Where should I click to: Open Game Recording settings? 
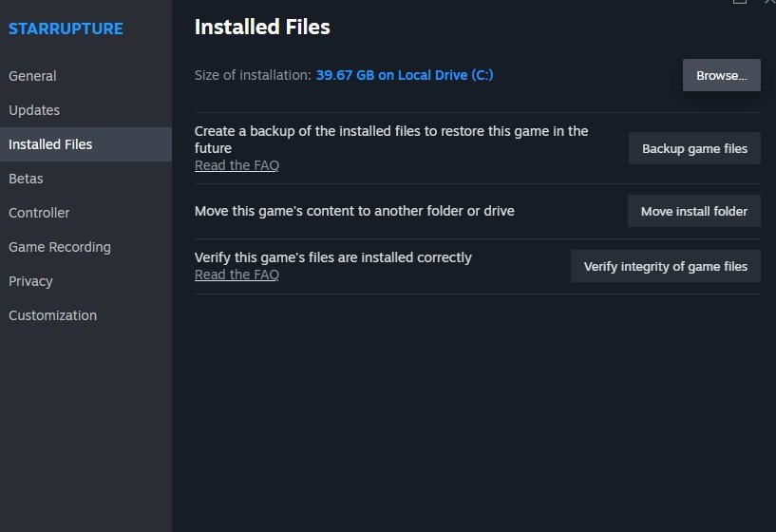tap(60, 247)
